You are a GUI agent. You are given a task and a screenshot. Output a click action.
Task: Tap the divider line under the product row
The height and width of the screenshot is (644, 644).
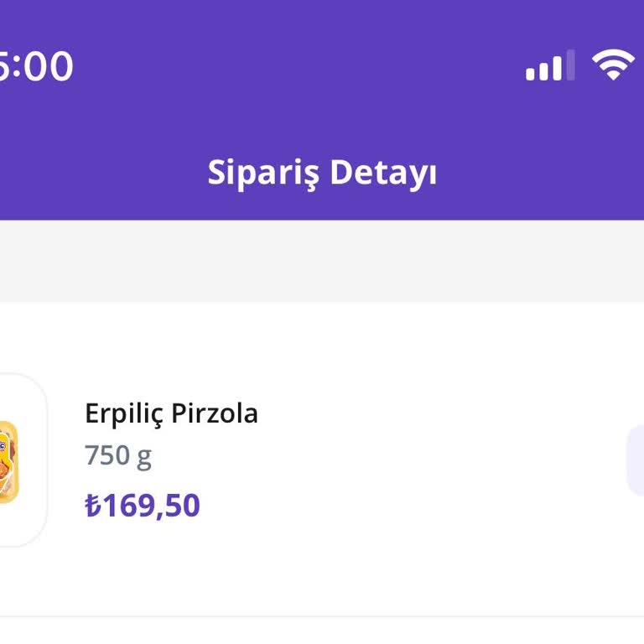[x=322, y=616]
